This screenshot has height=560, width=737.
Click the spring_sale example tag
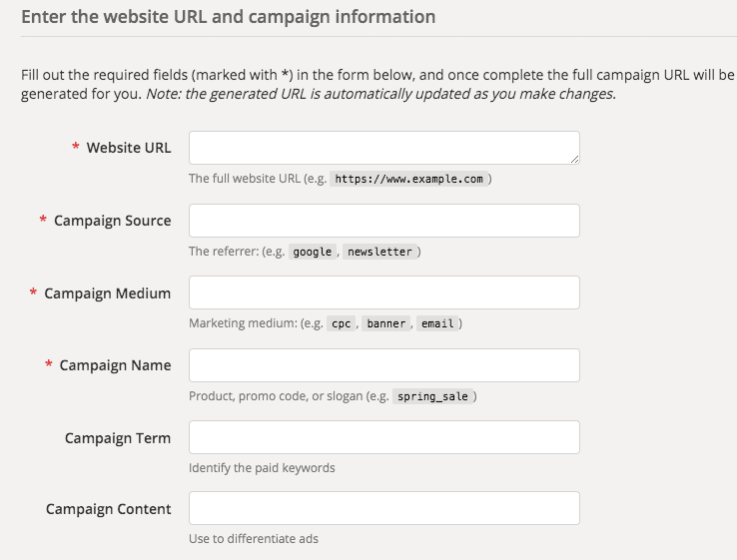[x=432, y=396]
